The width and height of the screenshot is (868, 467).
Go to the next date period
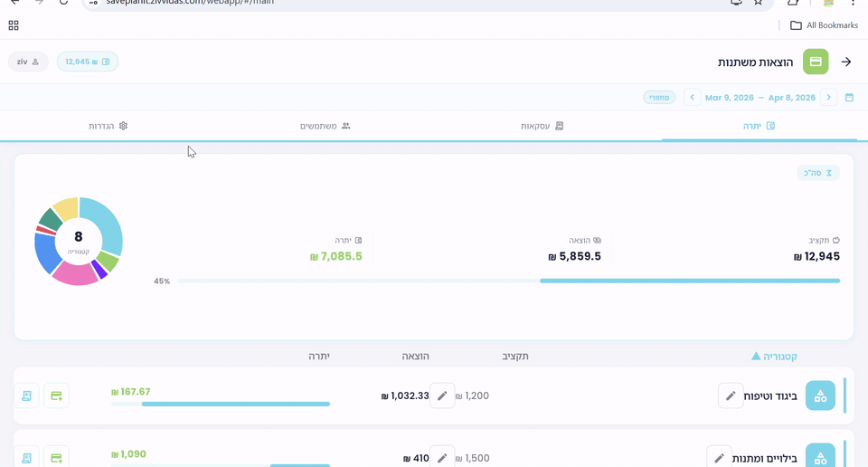coord(828,98)
